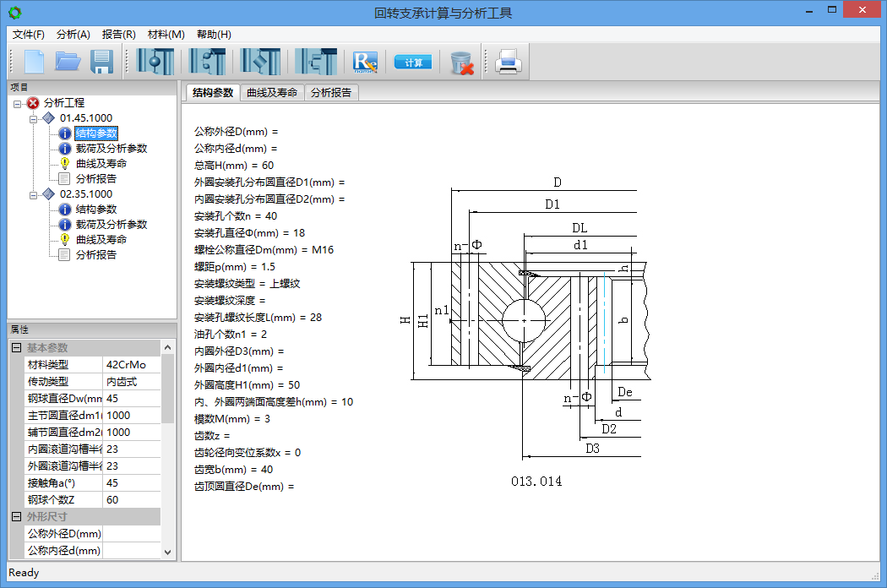Viewport: 887px width, 588px height.
Task: Select the first bearing type toolbar icon
Action: pyautogui.click(x=155, y=62)
